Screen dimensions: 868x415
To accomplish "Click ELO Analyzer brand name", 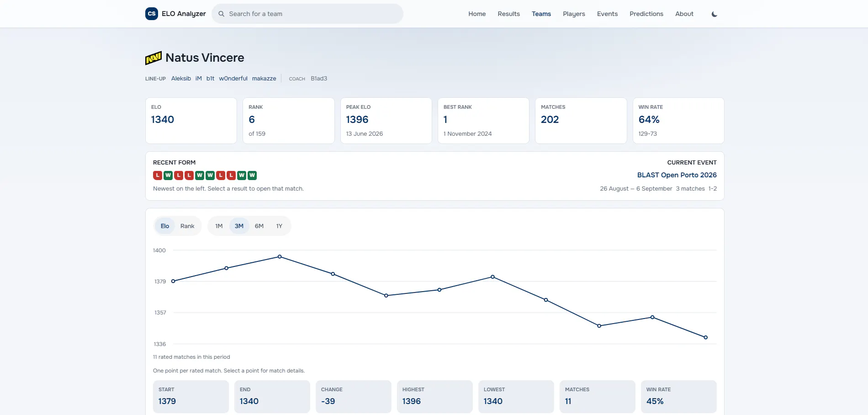I will (184, 14).
